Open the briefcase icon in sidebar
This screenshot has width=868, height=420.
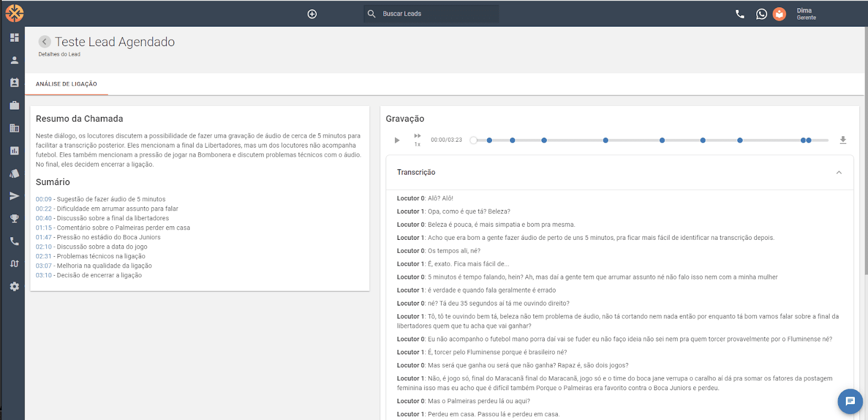click(15, 105)
